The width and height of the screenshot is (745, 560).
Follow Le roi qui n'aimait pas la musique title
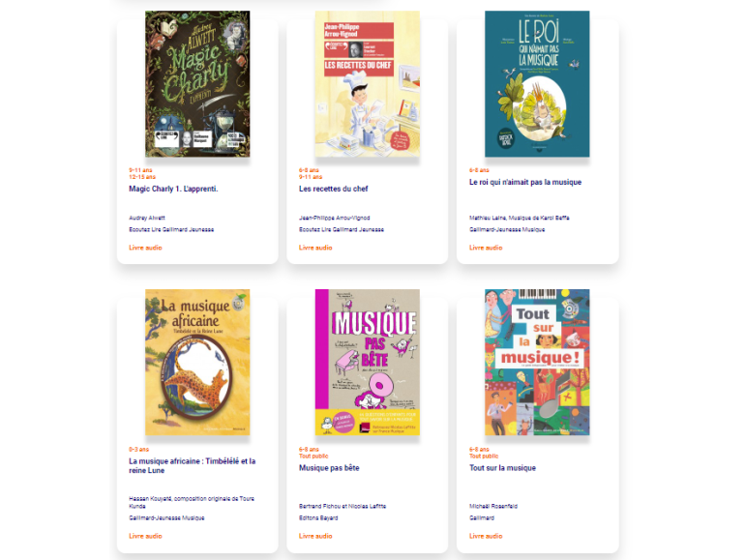pos(525,182)
